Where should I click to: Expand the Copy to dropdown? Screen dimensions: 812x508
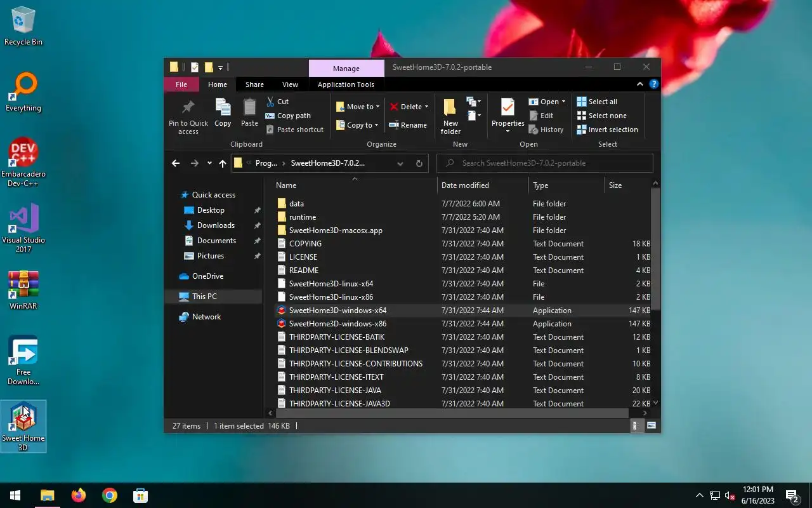376,125
